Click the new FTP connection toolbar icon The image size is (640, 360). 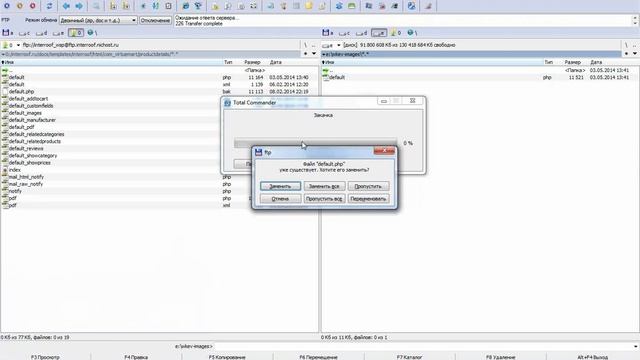[x=198, y=6]
